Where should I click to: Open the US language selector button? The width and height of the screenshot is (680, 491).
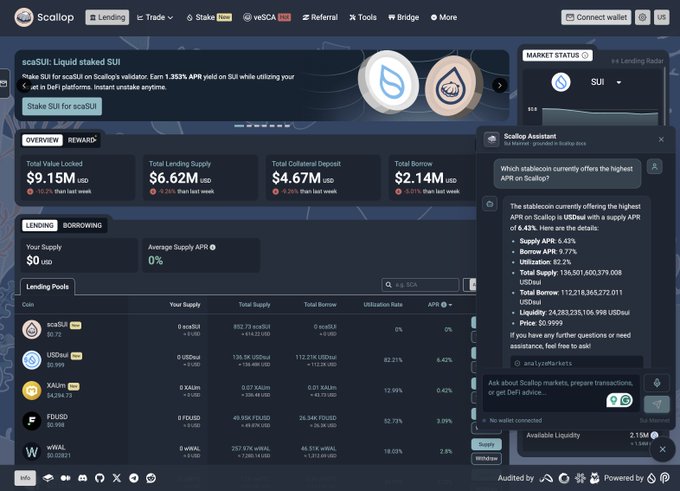661,17
